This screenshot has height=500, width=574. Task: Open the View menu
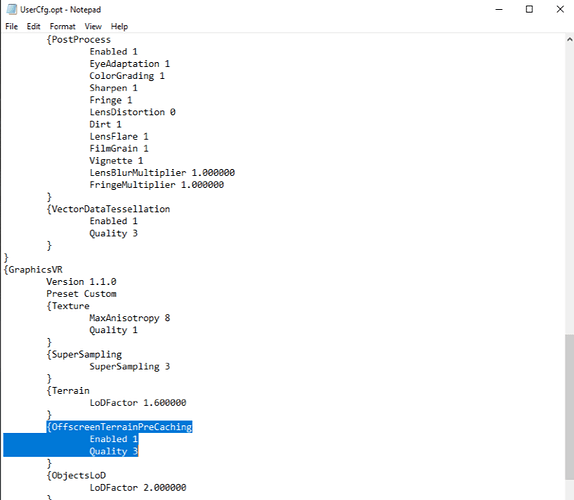[x=93, y=26]
